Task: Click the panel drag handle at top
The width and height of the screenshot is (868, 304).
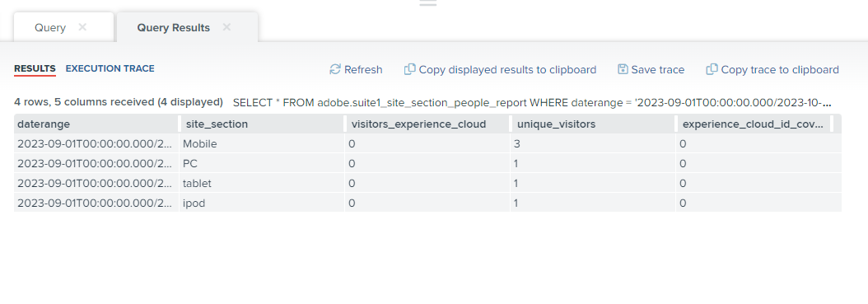Action: [428, 2]
